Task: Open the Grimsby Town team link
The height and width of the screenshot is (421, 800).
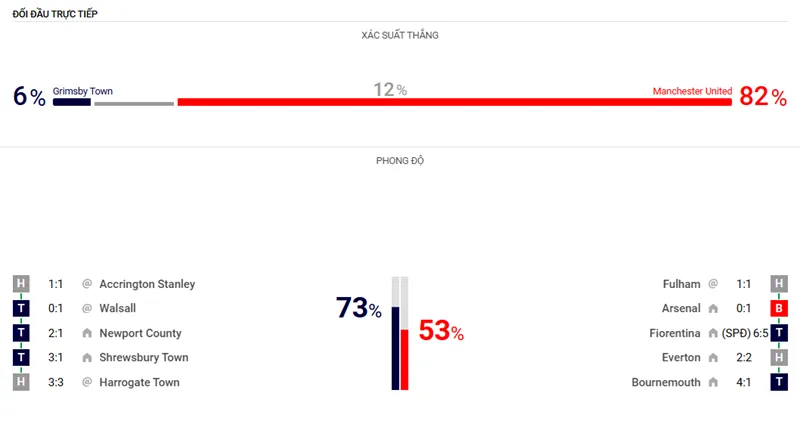Action: [83, 91]
